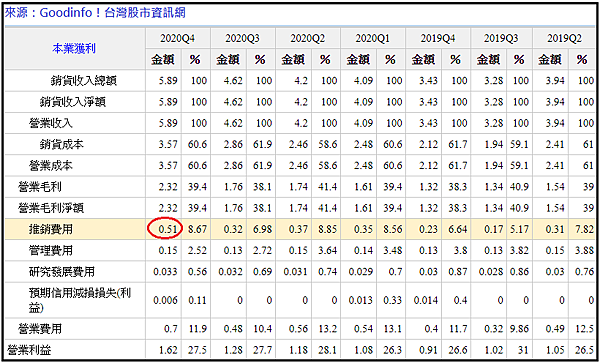The image size is (600, 363).
Task: Click 推銷費用 percentage 7.82 for 2019Q2
Action: point(584,230)
